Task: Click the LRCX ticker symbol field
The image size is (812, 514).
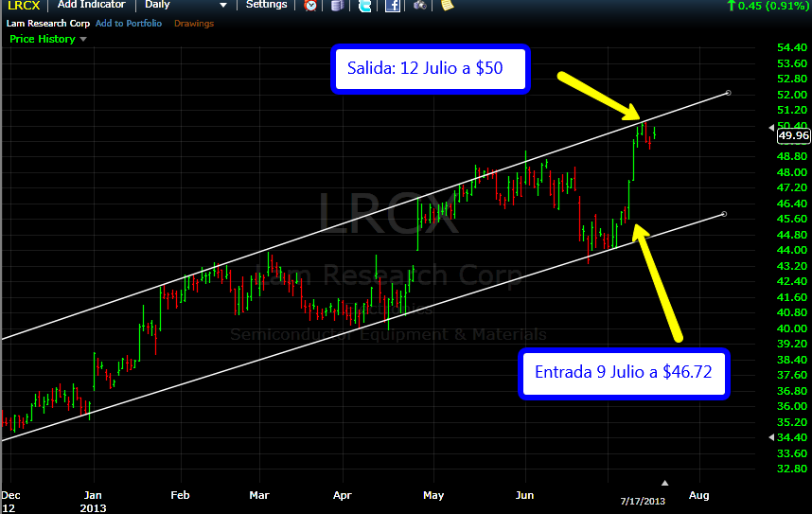Action: 24,6
